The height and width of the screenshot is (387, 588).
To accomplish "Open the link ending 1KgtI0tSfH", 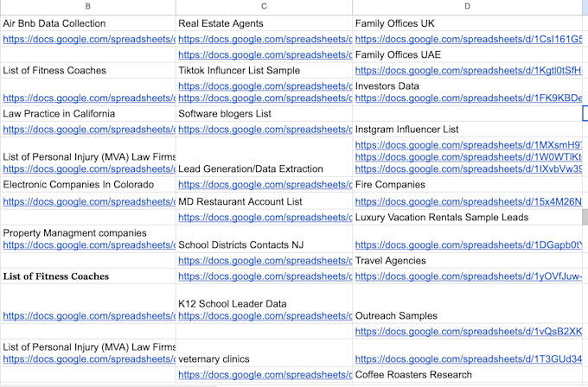I will point(469,71).
